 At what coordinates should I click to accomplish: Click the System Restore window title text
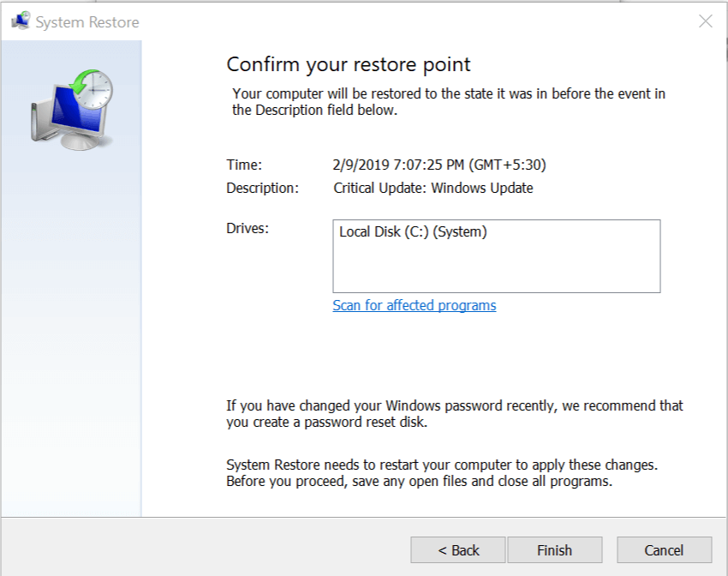click(87, 22)
